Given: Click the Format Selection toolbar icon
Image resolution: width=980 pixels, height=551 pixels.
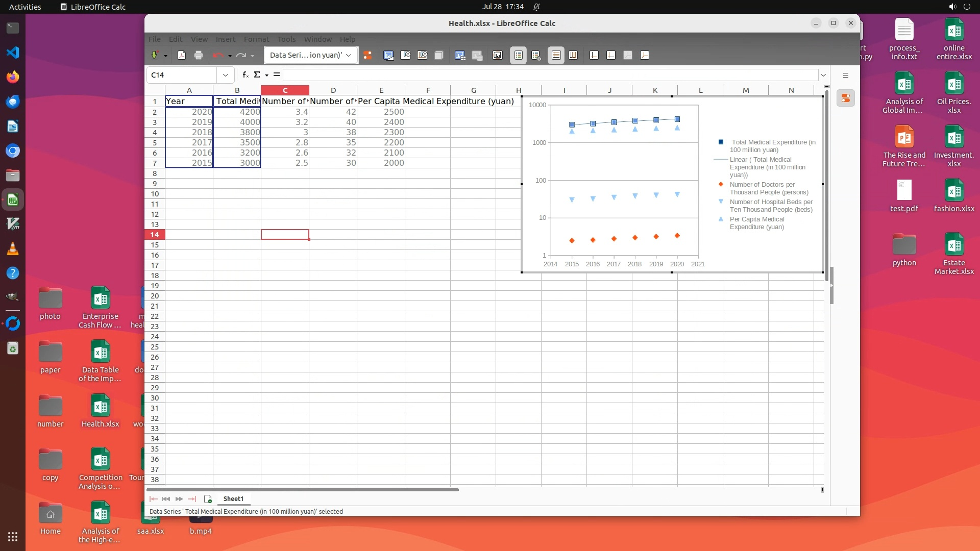Looking at the screenshot, I should point(367,55).
